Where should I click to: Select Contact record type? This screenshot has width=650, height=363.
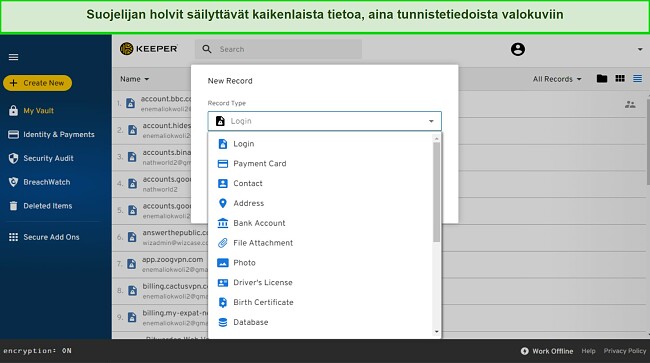coord(320,184)
